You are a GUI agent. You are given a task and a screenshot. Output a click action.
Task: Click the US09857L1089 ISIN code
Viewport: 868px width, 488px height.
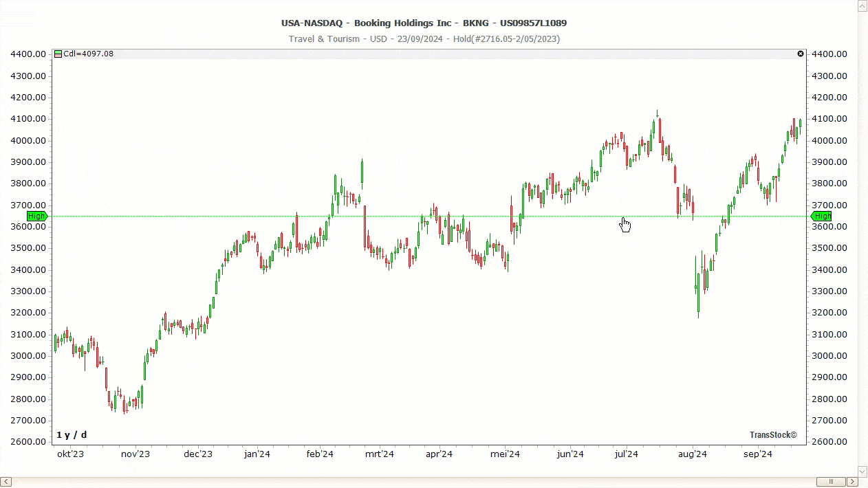pyautogui.click(x=534, y=23)
